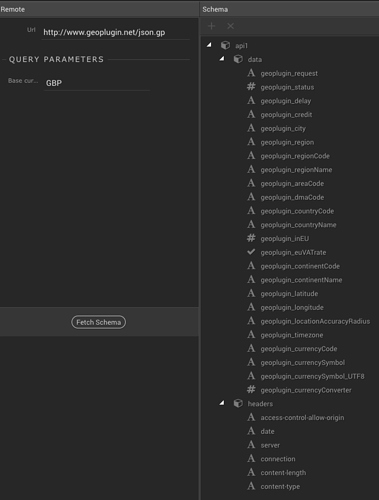
Task: Select the content-type header label
Action: coord(280,486)
